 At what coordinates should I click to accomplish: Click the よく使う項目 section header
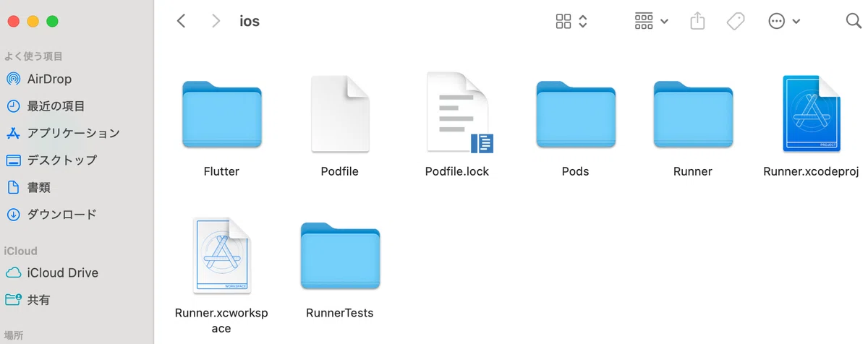click(33, 56)
